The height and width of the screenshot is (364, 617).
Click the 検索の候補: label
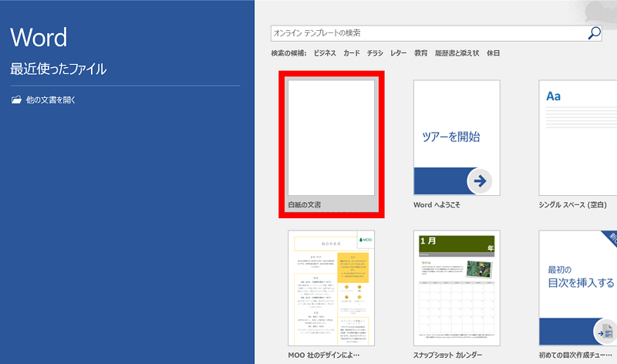point(288,53)
